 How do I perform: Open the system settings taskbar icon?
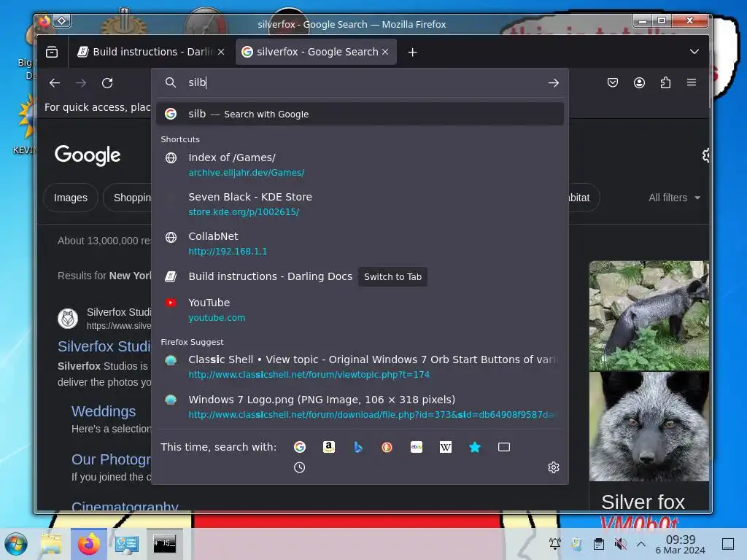127,544
